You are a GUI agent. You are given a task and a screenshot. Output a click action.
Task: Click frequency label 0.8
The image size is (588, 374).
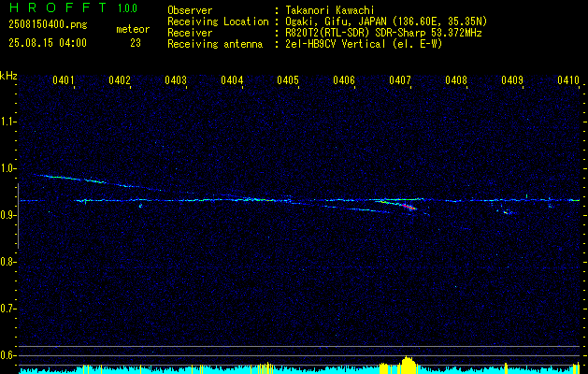coord(7,262)
